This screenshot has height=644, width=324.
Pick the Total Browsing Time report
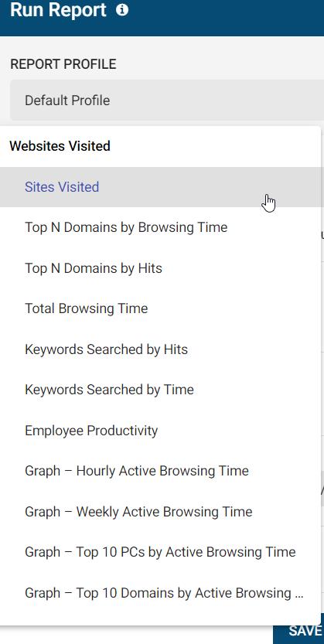coord(160,308)
